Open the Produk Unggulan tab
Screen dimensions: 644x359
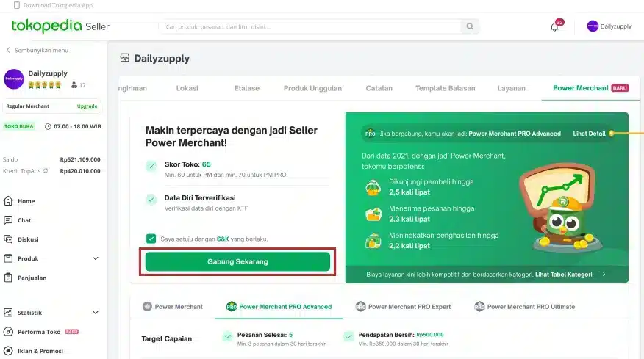(312, 88)
